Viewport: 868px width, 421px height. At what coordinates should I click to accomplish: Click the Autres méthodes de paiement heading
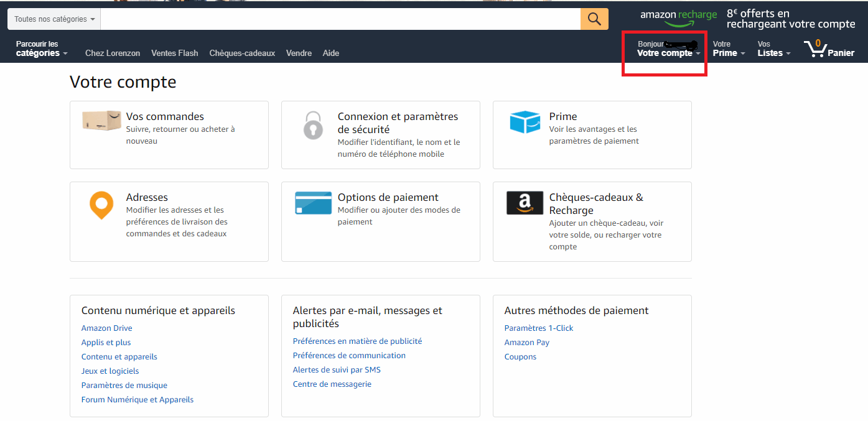[x=577, y=310]
